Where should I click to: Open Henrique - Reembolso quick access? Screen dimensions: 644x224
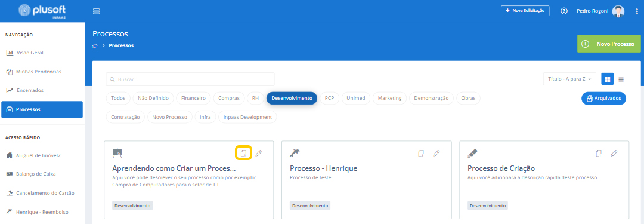coord(37,212)
